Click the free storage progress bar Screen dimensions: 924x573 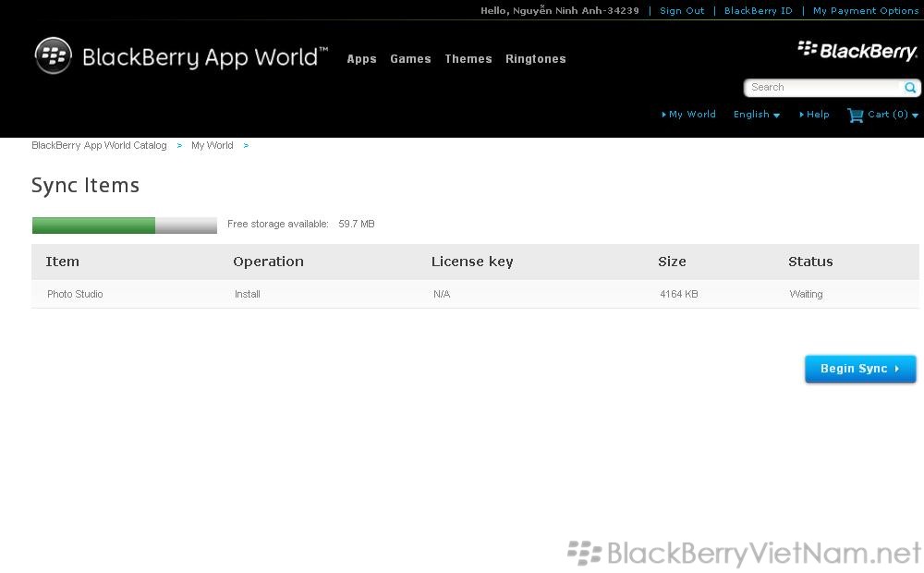(125, 226)
